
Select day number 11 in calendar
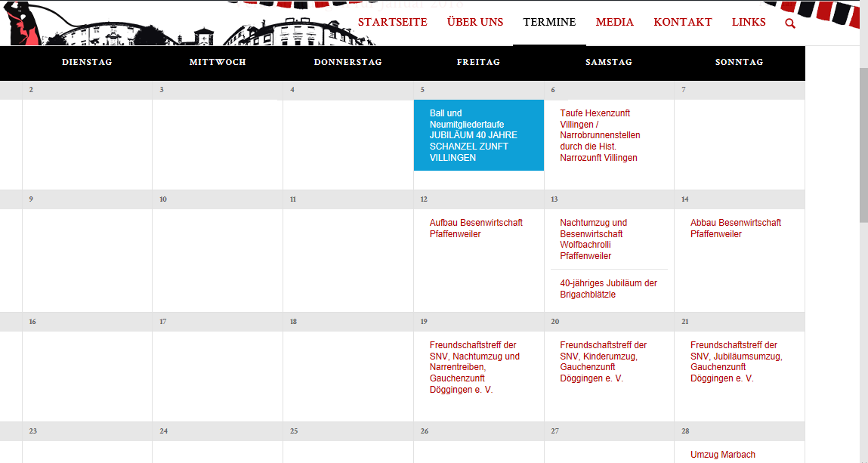coord(293,199)
